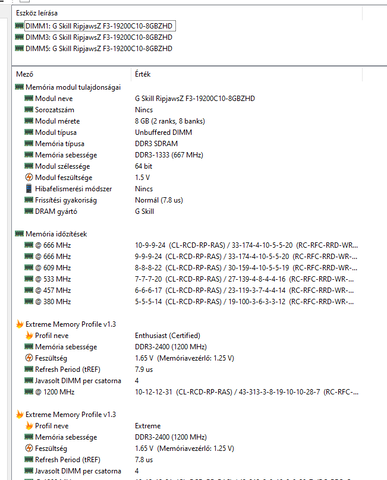Click icon beside Memória típusa
387x480 pixels.
[29, 144]
